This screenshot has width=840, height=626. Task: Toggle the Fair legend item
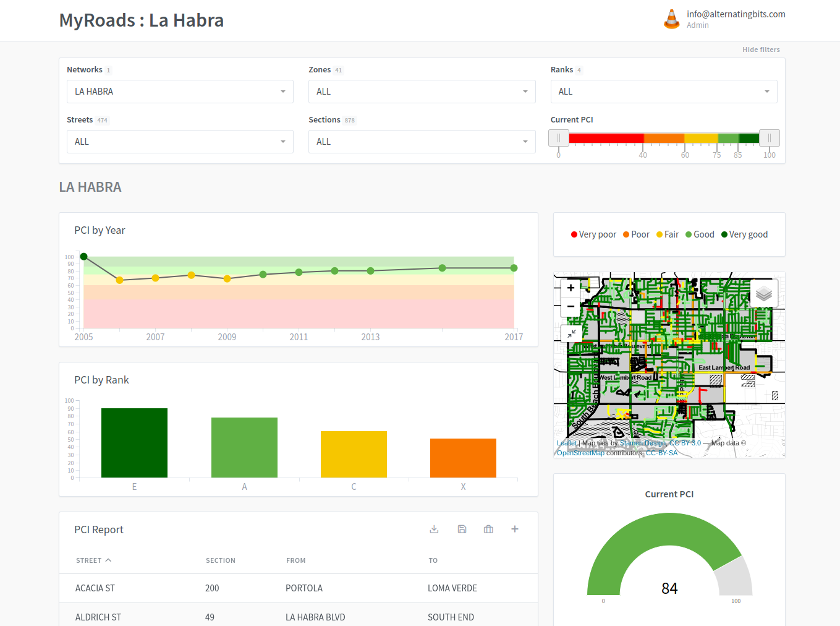pyautogui.click(x=668, y=234)
